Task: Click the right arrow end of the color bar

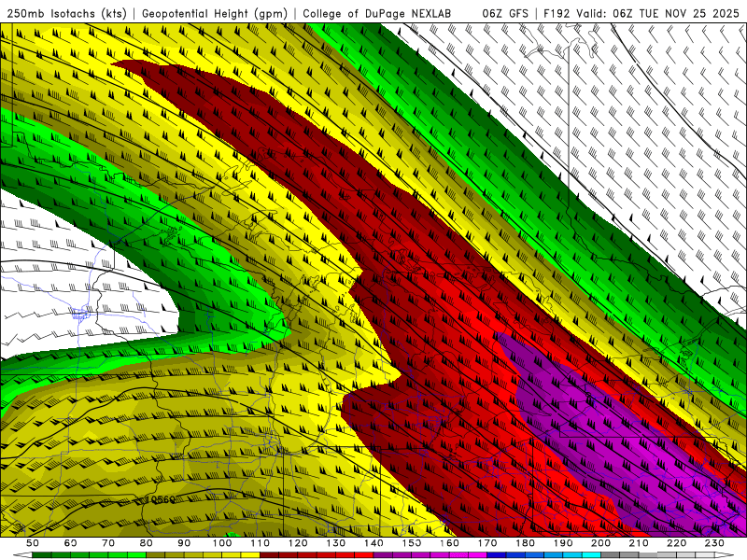Action: pyautogui.click(x=725, y=555)
